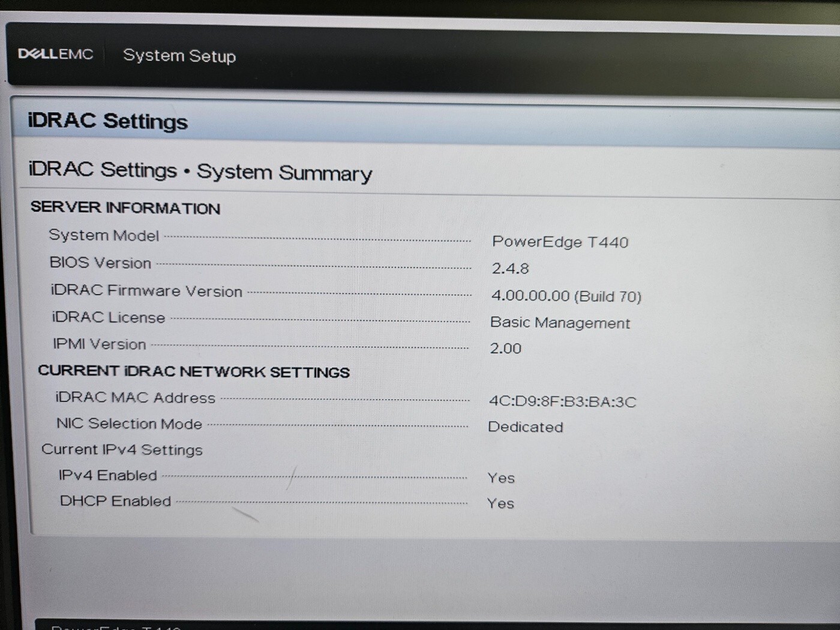Select the Dedicated NIC mode value
Viewport: 840px width, 630px height.
tap(526, 427)
